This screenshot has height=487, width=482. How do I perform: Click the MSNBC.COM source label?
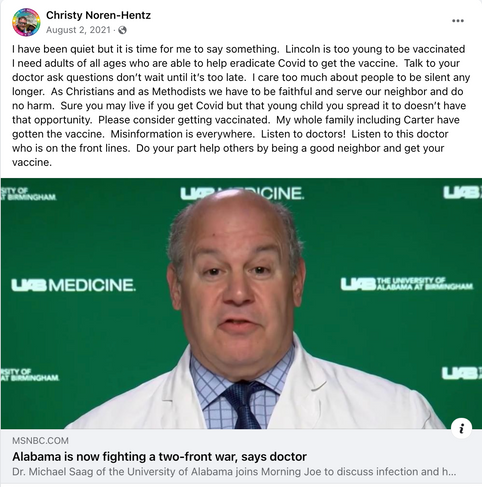tap(40, 441)
